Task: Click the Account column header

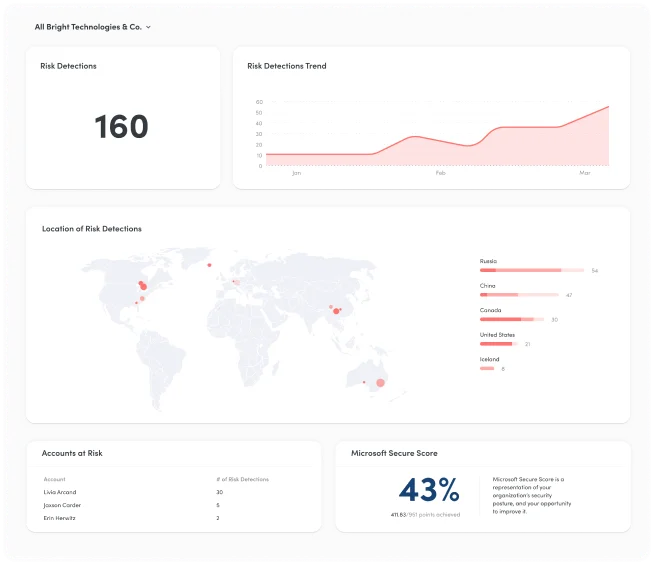Action: (x=54, y=480)
